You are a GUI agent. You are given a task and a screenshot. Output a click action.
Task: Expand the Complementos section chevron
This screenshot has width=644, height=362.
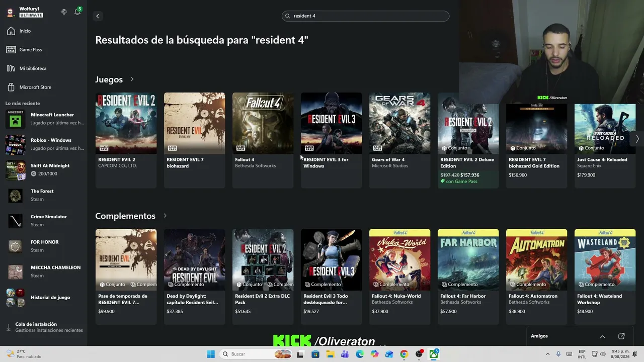(165, 216)
